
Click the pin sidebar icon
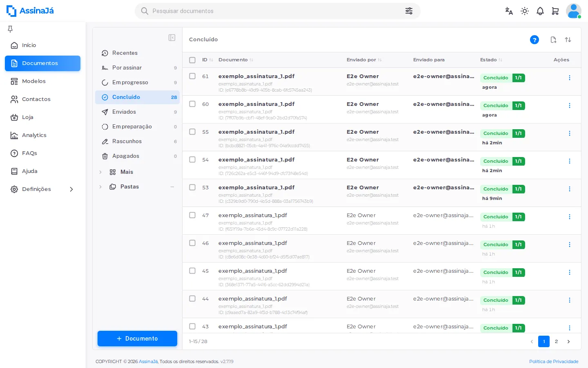[x=10, y=29]
